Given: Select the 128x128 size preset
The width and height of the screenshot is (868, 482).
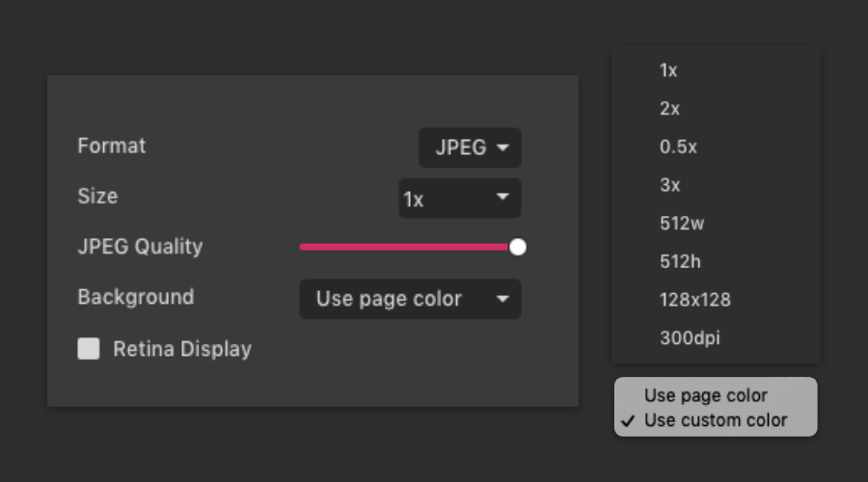Looking at the screenshot, I should [x=694, y=300].
